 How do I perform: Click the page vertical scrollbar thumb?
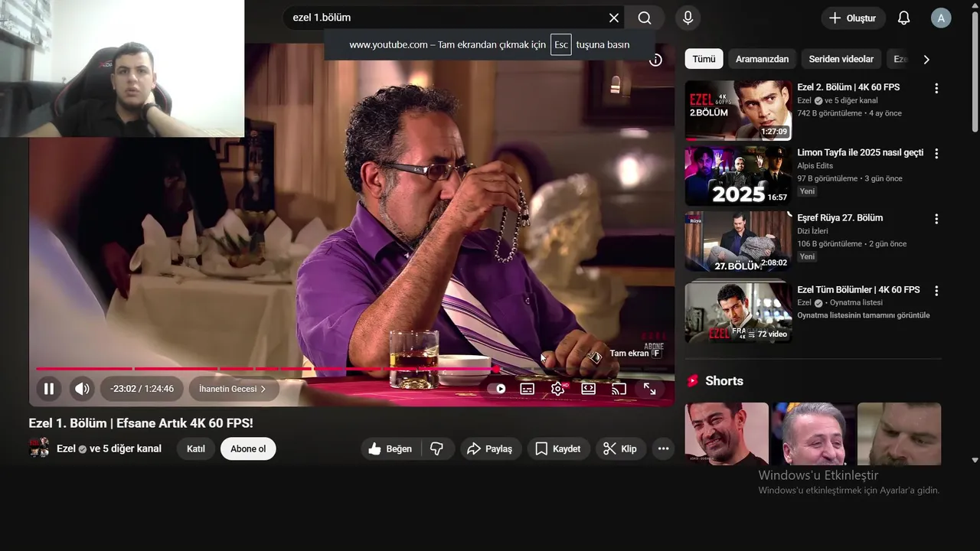click(975, 73)
